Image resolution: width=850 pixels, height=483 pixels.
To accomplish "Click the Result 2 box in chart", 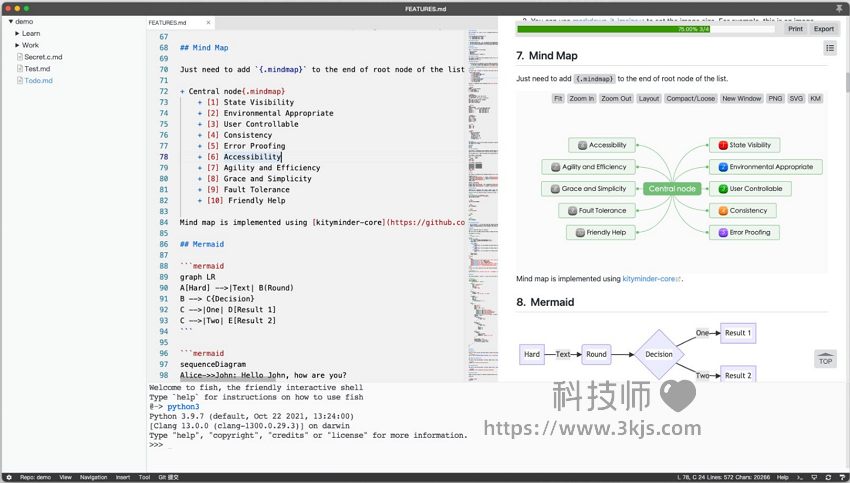I will tap(738, 375).
